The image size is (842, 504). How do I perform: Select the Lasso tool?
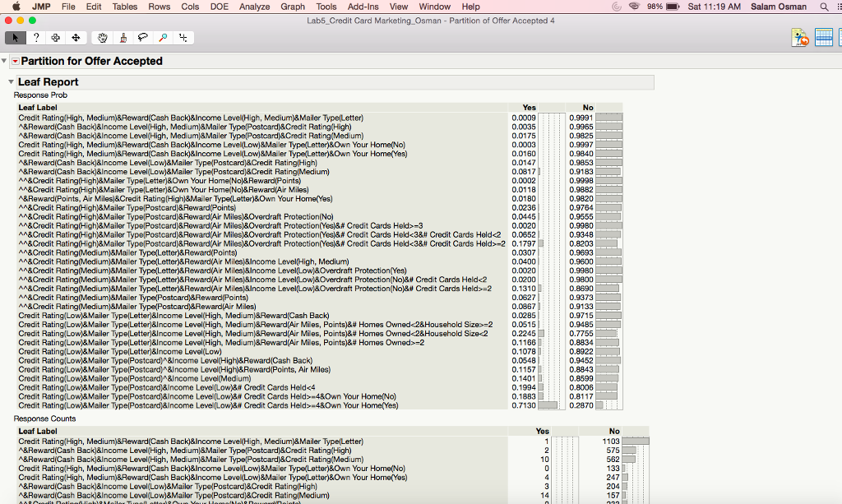[143, 38]
